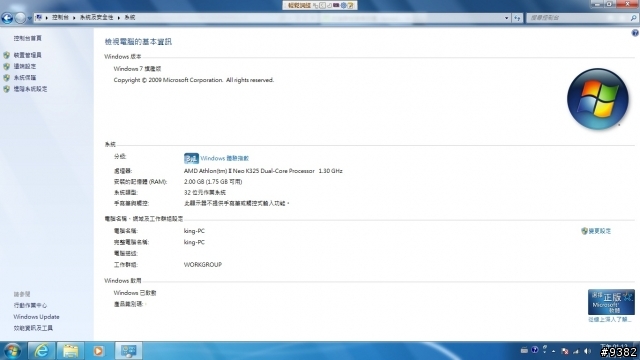640x360 pixels.
Task: Open 裝置管理員 link
Action: point(27,55)
